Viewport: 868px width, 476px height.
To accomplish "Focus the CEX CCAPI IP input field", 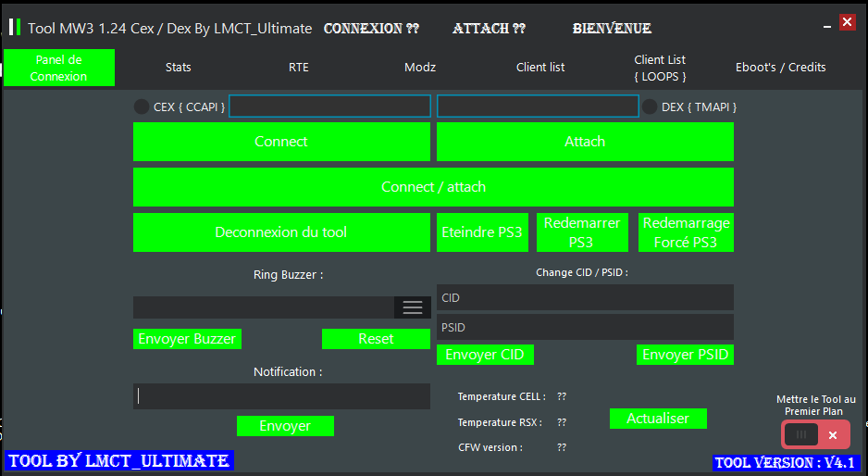I will [x=330, y=106].
